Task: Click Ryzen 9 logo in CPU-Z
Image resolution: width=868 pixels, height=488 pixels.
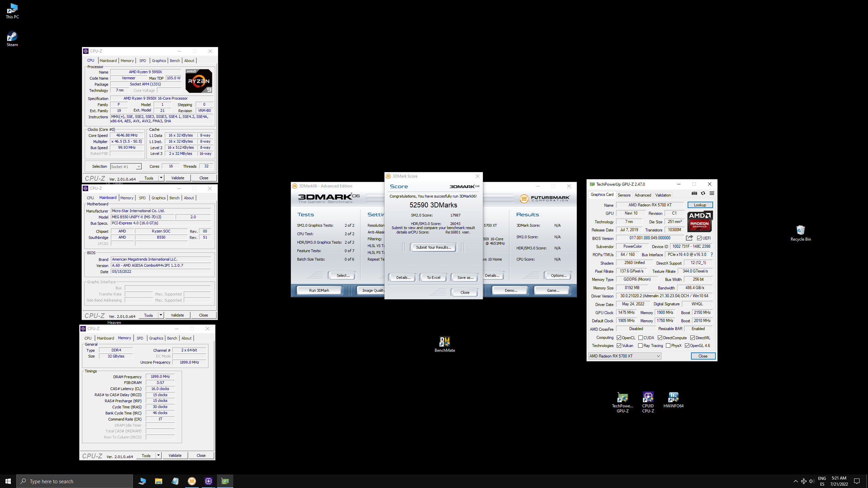Action: coord(199,81)
